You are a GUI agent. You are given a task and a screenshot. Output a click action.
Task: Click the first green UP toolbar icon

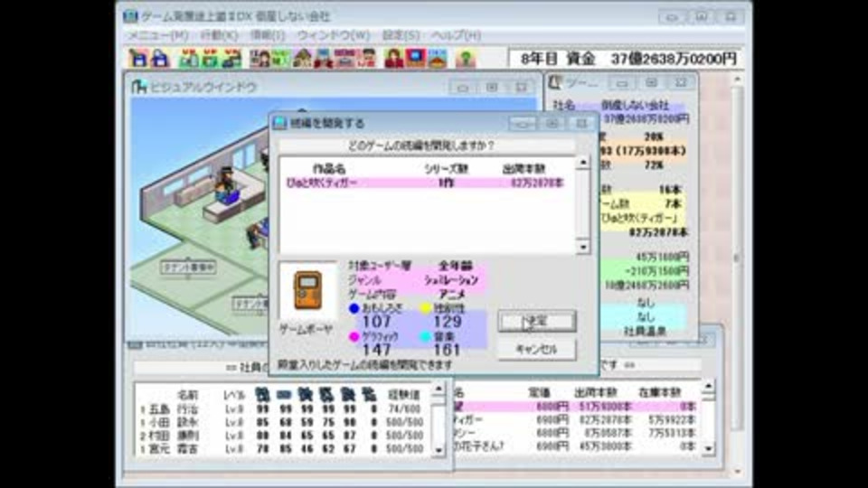point(189,58)
